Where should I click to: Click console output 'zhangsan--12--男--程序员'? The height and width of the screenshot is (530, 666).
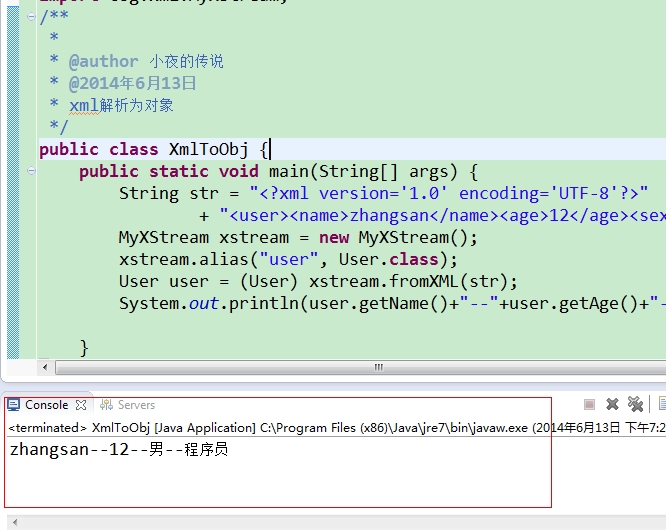click(x=119, y=449)
